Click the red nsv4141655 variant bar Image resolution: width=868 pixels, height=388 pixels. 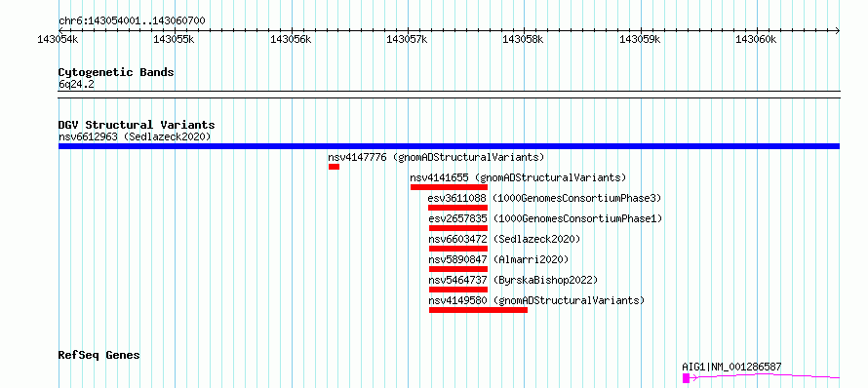click(449, 187)
